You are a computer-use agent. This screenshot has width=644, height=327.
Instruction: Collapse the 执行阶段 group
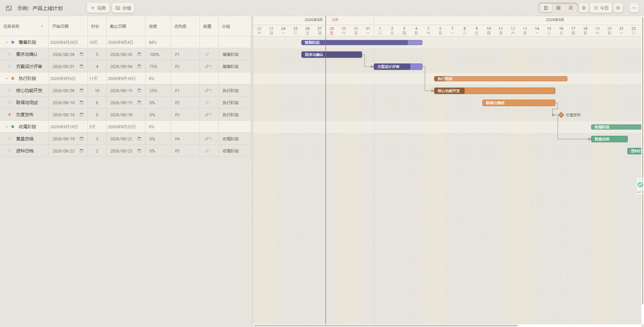pyautogui.click(x=7, y=78)
